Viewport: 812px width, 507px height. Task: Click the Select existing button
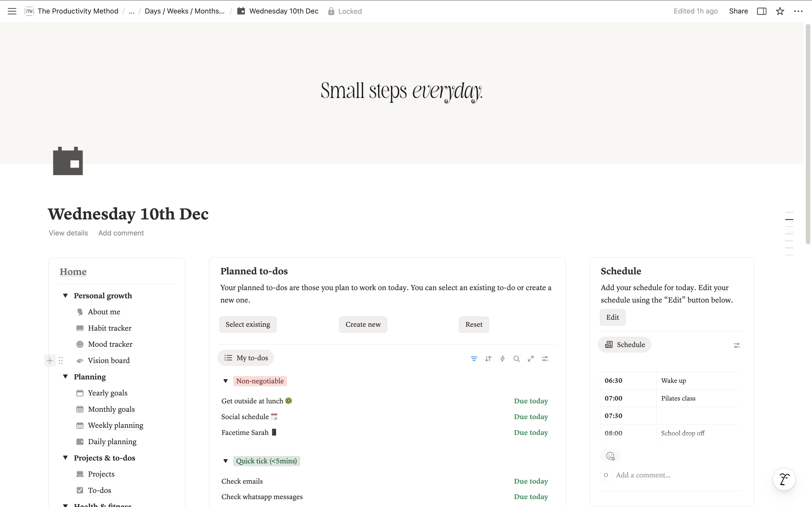tap(248, 324)
